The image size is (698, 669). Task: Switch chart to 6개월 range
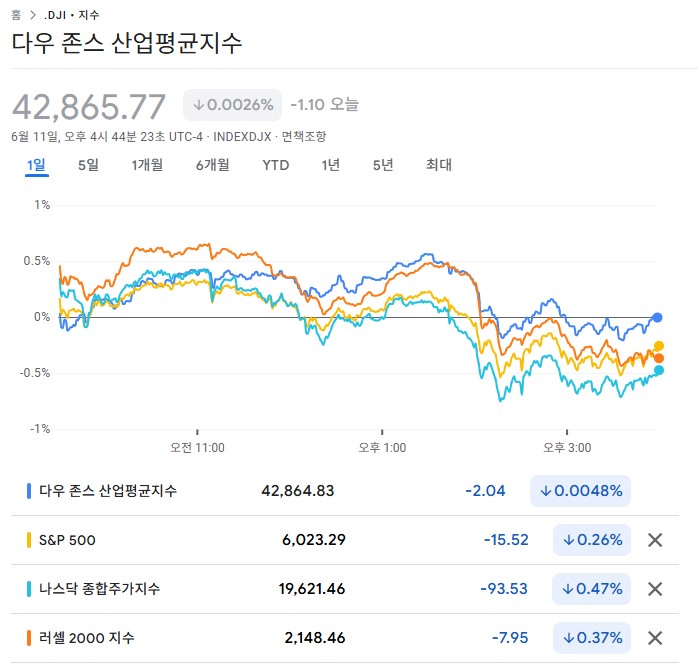[x=213, y=165]
